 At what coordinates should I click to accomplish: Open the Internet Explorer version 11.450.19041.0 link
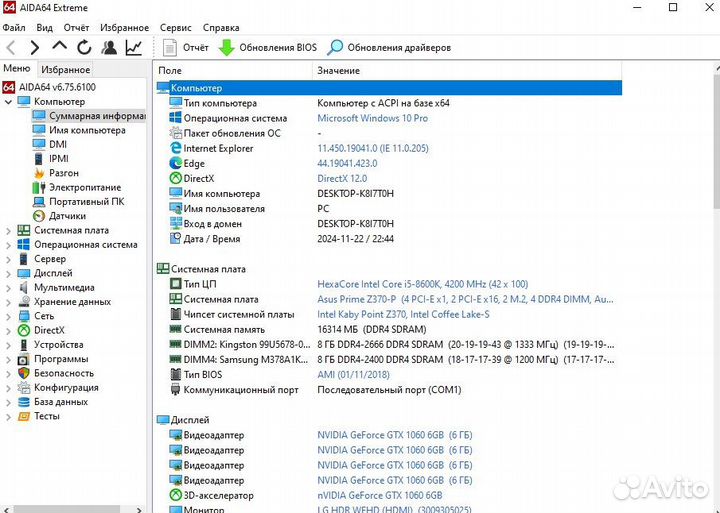tap(373, 148)
